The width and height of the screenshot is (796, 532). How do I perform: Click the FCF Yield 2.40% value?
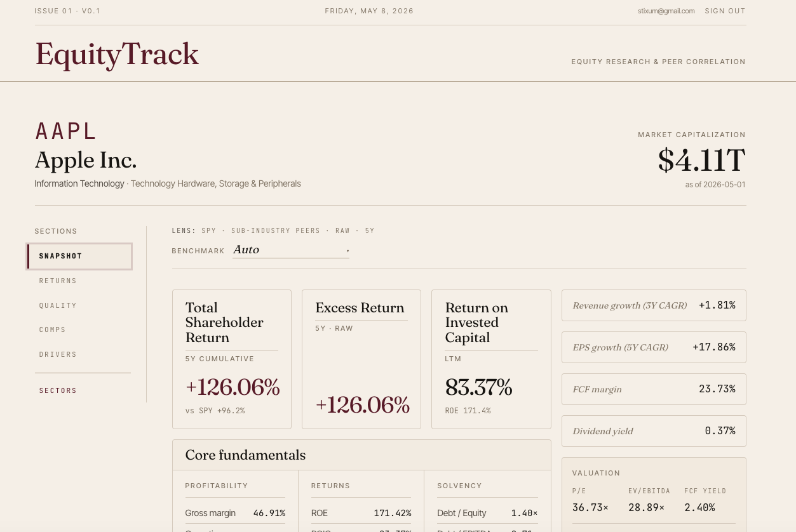coord(699,508)
